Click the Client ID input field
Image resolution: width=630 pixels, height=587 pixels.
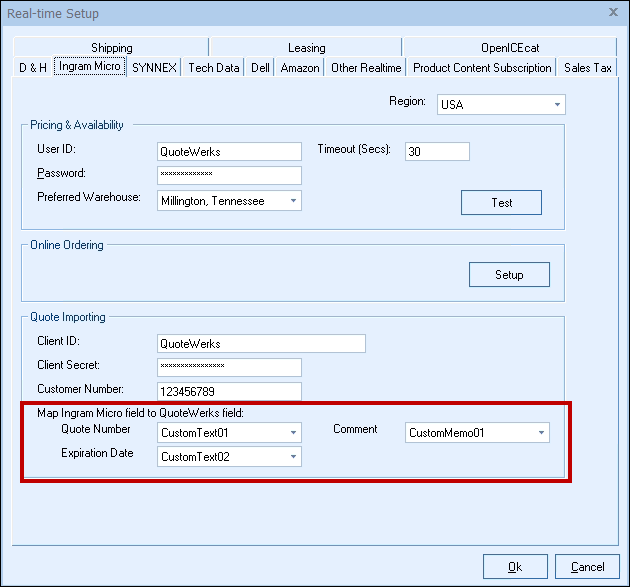pos(261,344)
